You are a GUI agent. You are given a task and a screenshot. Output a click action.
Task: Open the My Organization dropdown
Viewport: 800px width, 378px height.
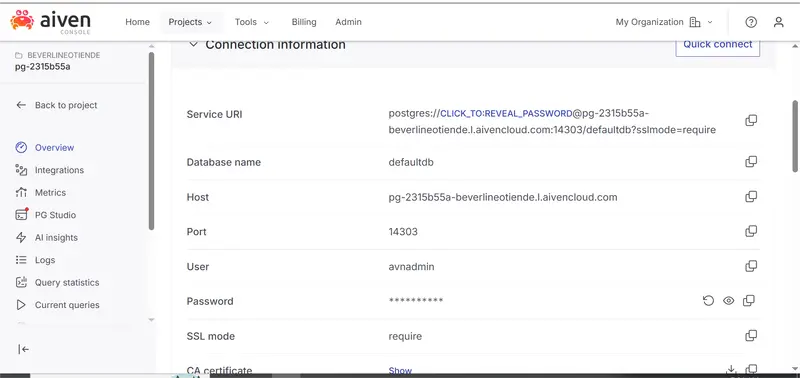click(x=664, y=22)
